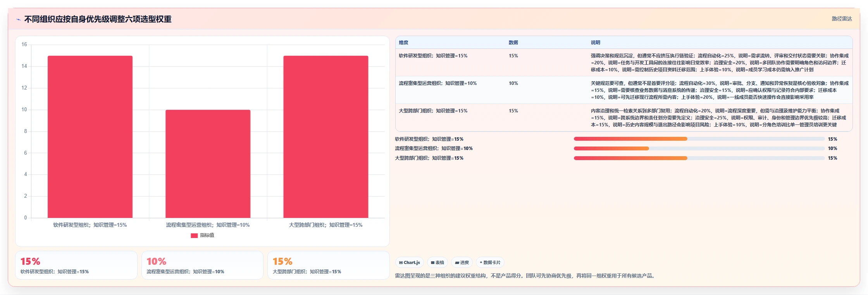Click the 路径雷达 label in the header
Screen dimensions: 868x295
click(842, 19)
